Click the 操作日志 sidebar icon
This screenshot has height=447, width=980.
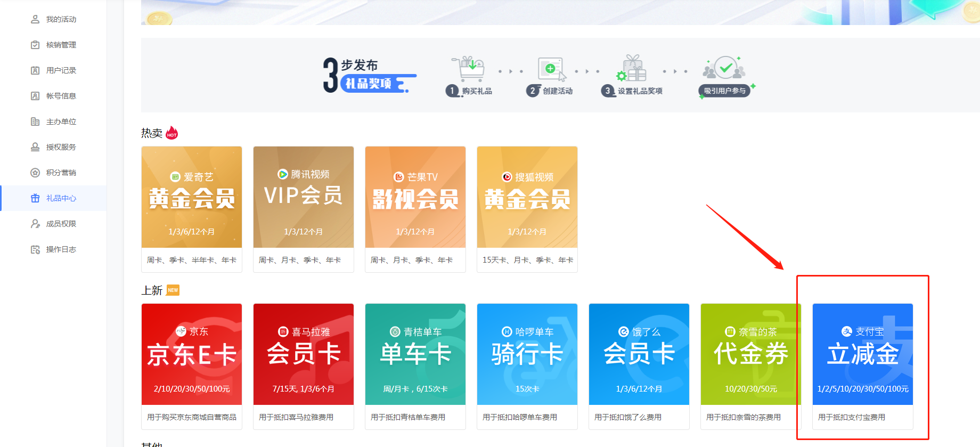point(35,249)
